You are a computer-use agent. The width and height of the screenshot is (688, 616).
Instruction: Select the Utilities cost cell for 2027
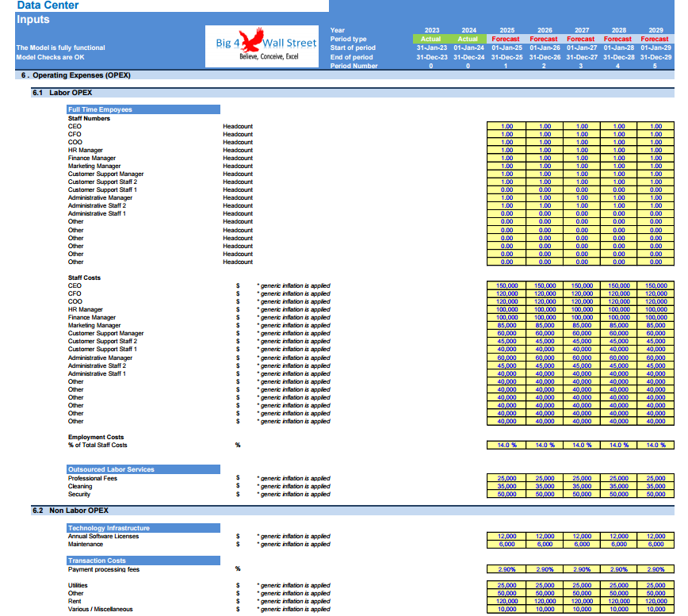(581, 585)
